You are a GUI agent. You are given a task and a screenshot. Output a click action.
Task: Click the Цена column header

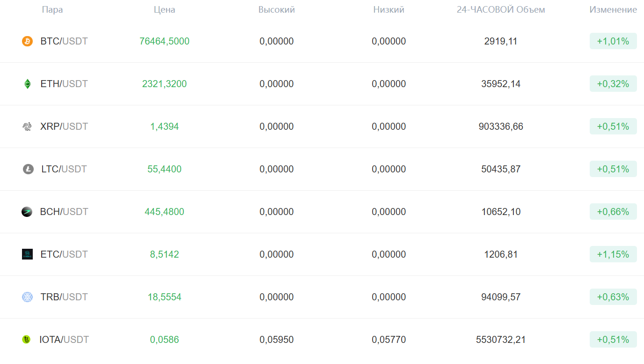[x=164, y=10]
